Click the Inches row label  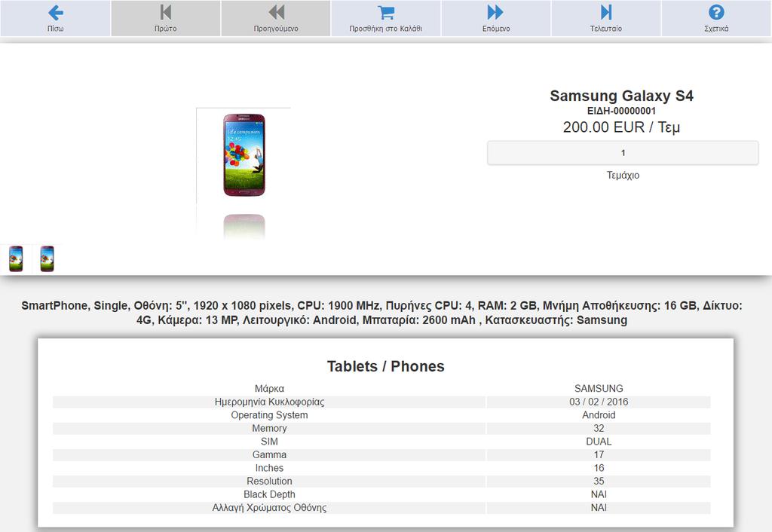pos(269,468)
